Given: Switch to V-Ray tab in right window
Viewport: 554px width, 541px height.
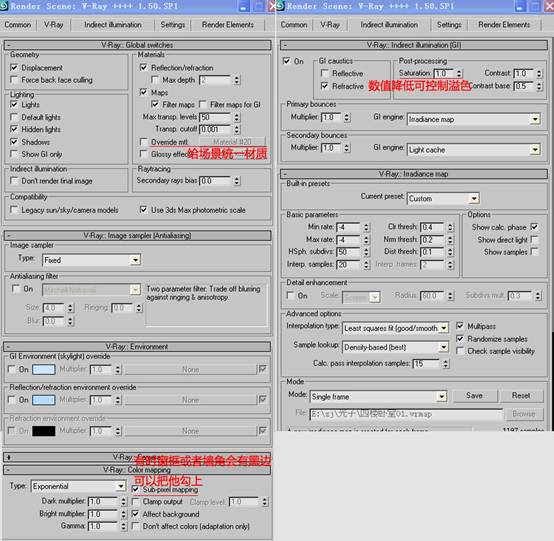Looking at the screenshot, I should click(x=330, y=25).
